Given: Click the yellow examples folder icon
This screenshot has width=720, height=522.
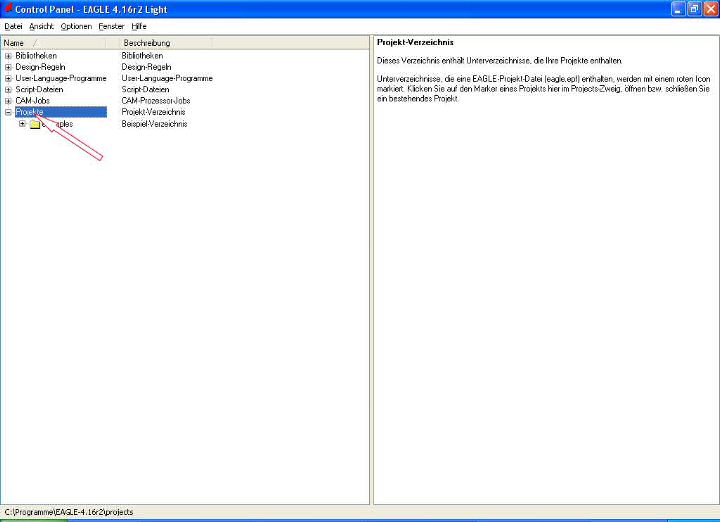Looking at the screenshot, I should pyautogui.click(x=35, y=124).
